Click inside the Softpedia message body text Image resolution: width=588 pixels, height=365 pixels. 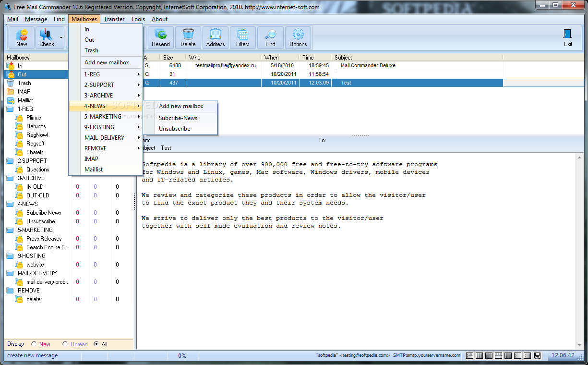tap(289, 195)
